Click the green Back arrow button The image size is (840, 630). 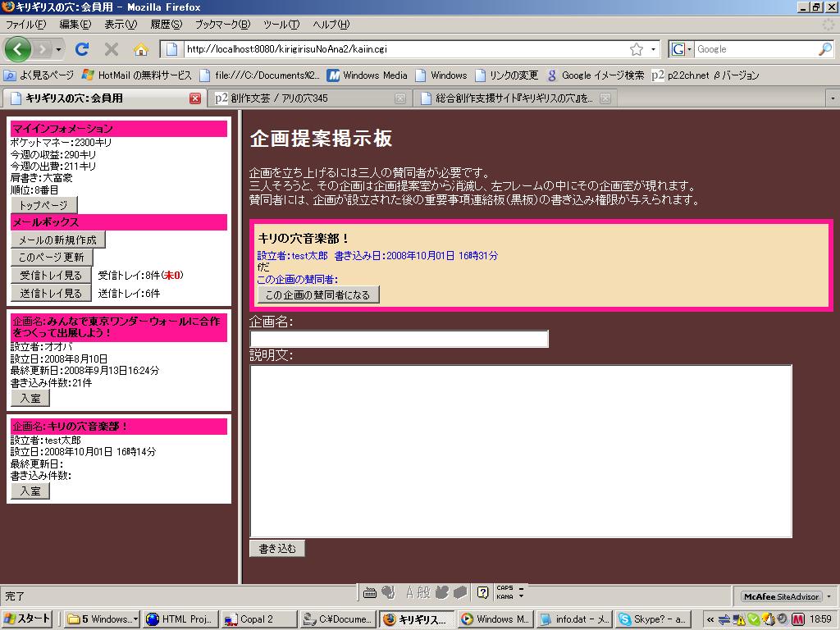(17, 49)
